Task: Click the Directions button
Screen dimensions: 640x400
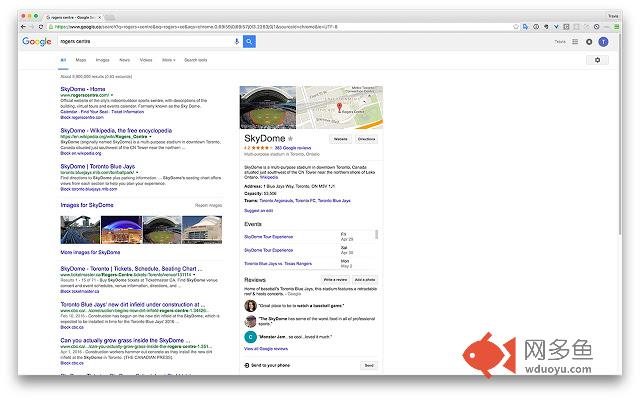Action: (366, 139)
